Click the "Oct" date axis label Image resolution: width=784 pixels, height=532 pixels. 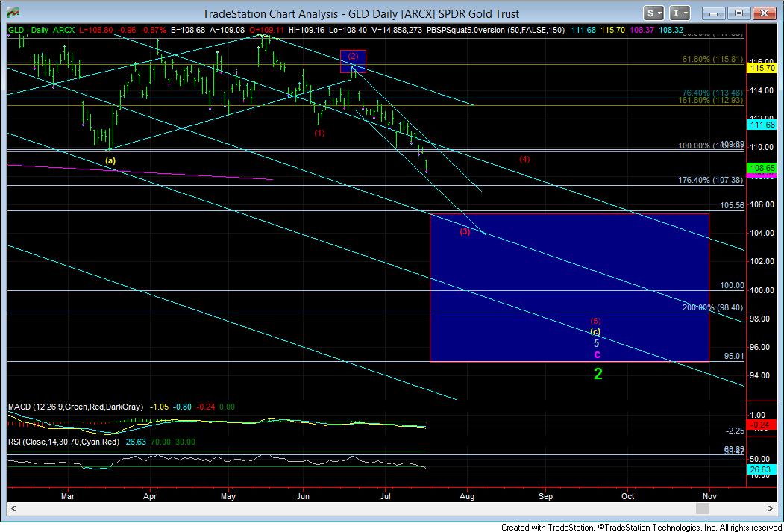pos(628,496)
